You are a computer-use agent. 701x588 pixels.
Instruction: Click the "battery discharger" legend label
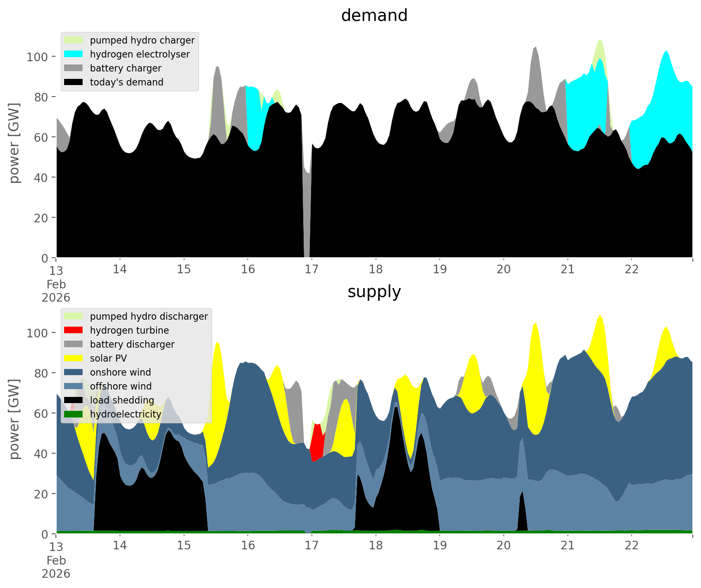(x=132, y=344)
